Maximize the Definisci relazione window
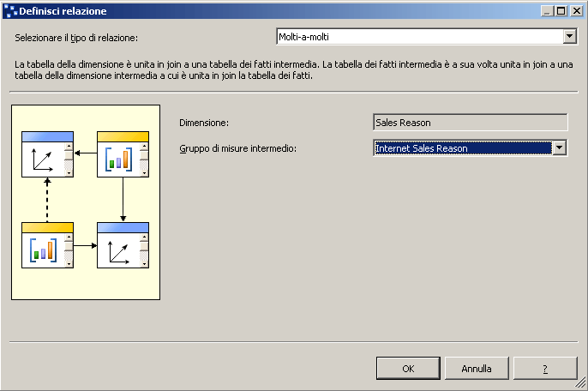 (561, 11)
